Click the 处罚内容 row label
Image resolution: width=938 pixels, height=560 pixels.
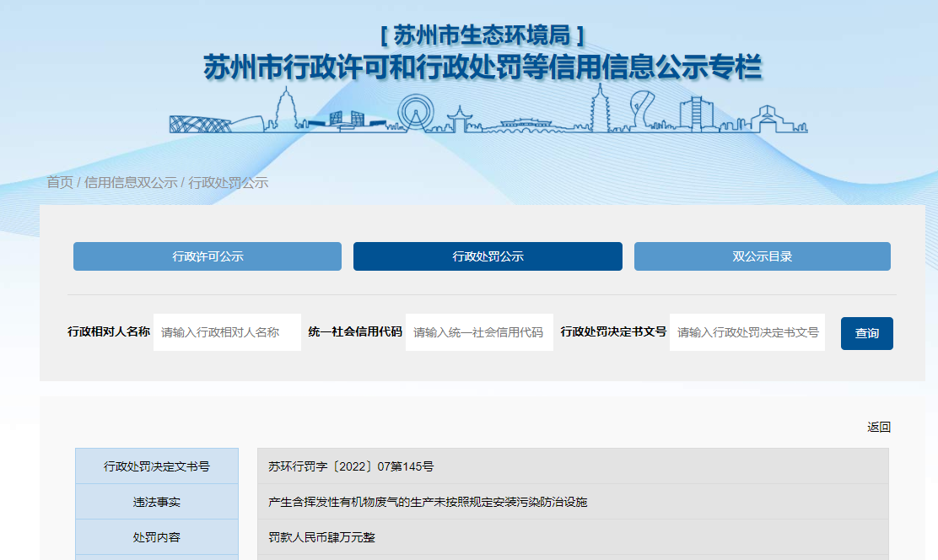tap(157, 537)
